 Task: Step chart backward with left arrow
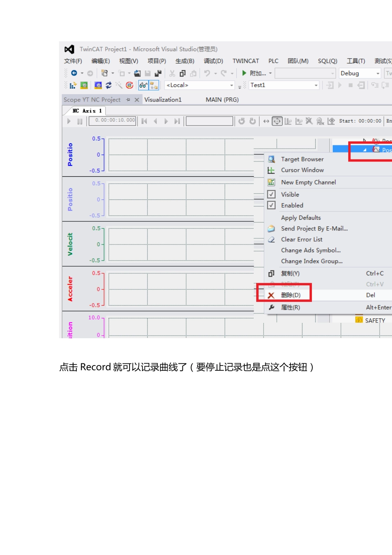[155, 121]
